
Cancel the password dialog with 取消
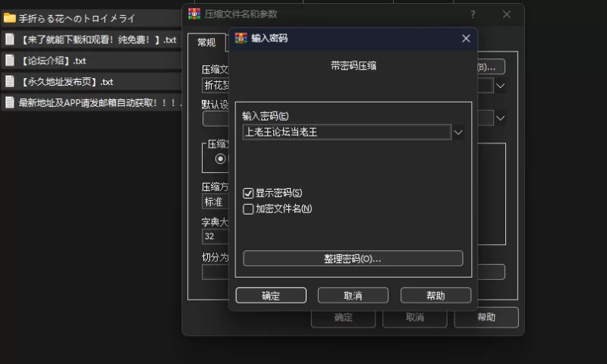pyautogui.click(x=353, y=296)
